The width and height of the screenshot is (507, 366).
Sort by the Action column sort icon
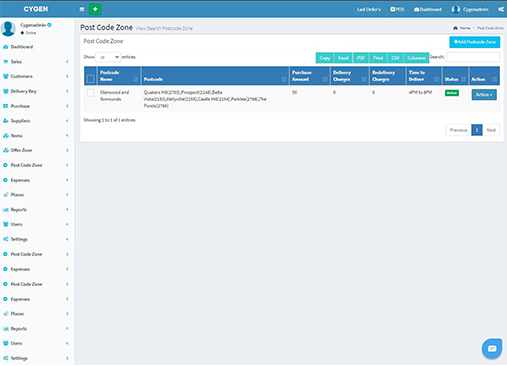[494, 79]
